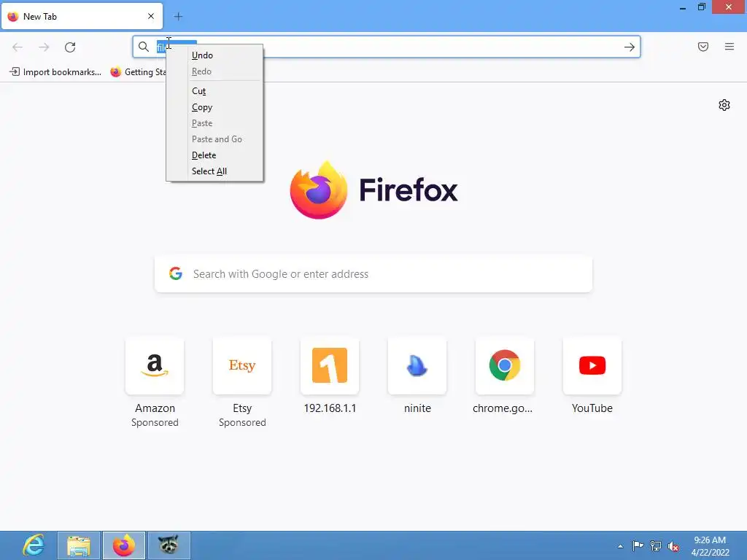Choose Cut from the context menu
747x560 pixels.
pos(214,91)
